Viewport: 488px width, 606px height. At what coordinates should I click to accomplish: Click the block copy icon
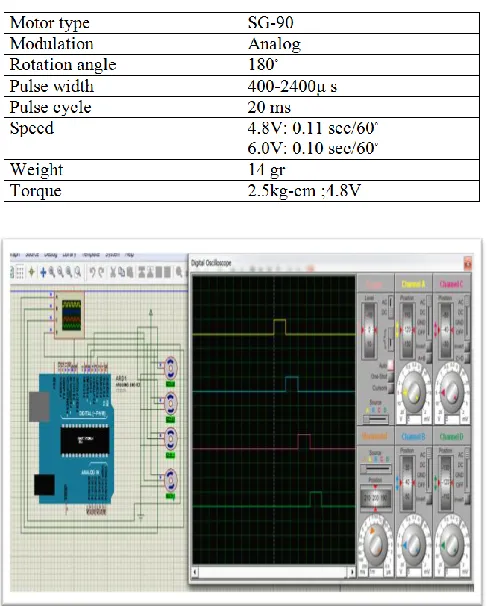coord(141,272)
